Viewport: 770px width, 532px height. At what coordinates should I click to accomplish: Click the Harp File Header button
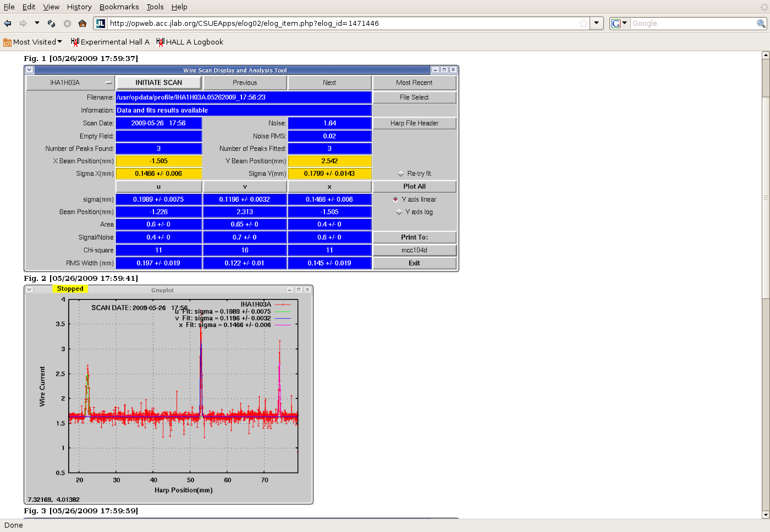414,123
